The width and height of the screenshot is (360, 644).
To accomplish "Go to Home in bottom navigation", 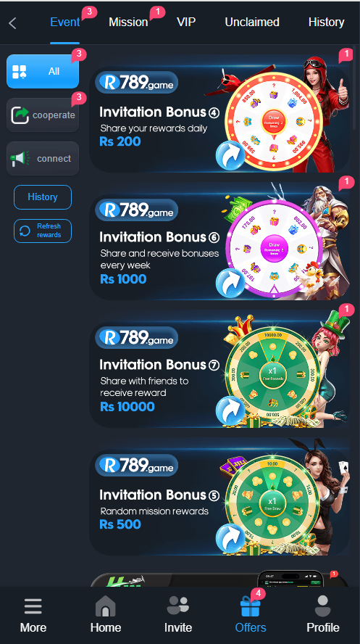I will [105, 606].
